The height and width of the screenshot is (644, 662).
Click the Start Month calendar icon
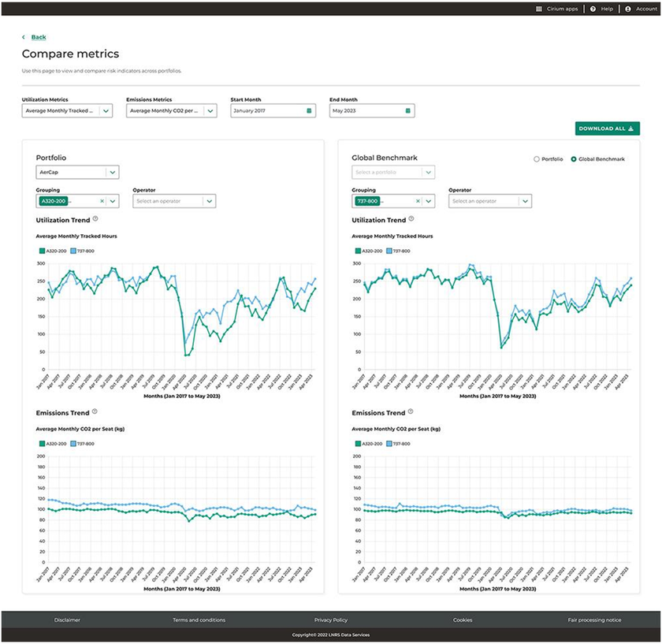(x=308, y=111)
